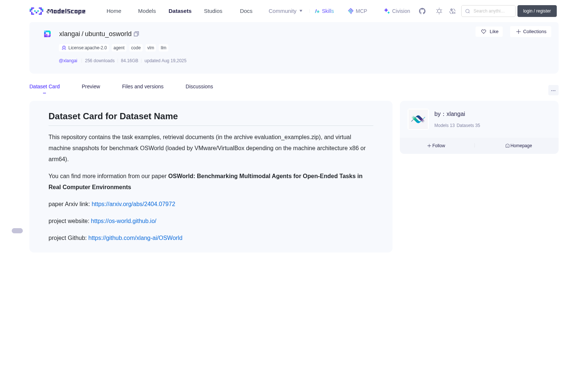Open the GitHub icon in the header
588x368 pixels.
(422, 11)
